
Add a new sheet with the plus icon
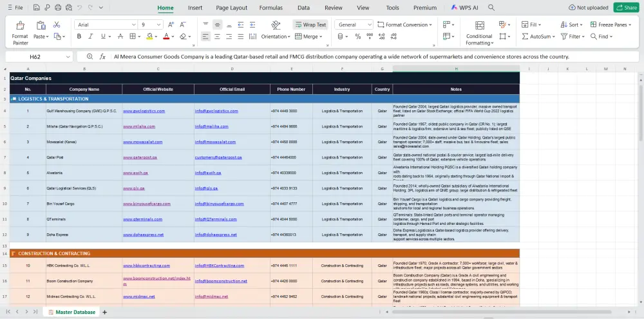[104, 312]
